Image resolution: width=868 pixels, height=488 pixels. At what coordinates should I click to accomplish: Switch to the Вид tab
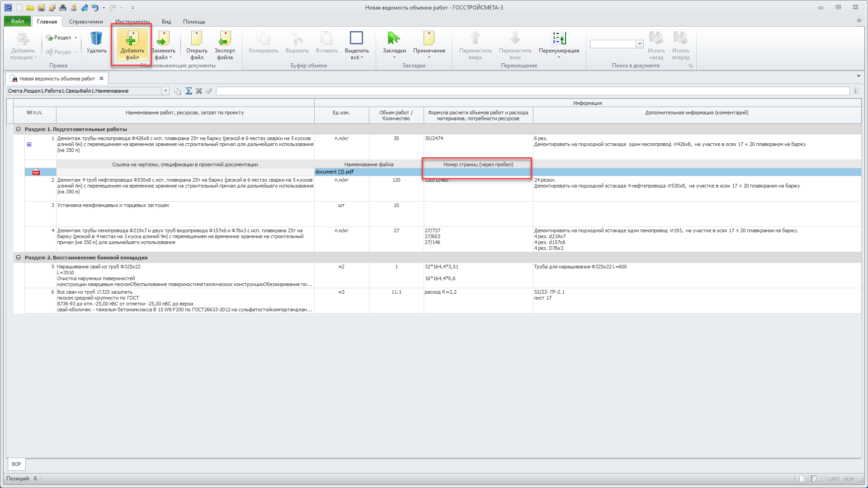coord(166,22)
